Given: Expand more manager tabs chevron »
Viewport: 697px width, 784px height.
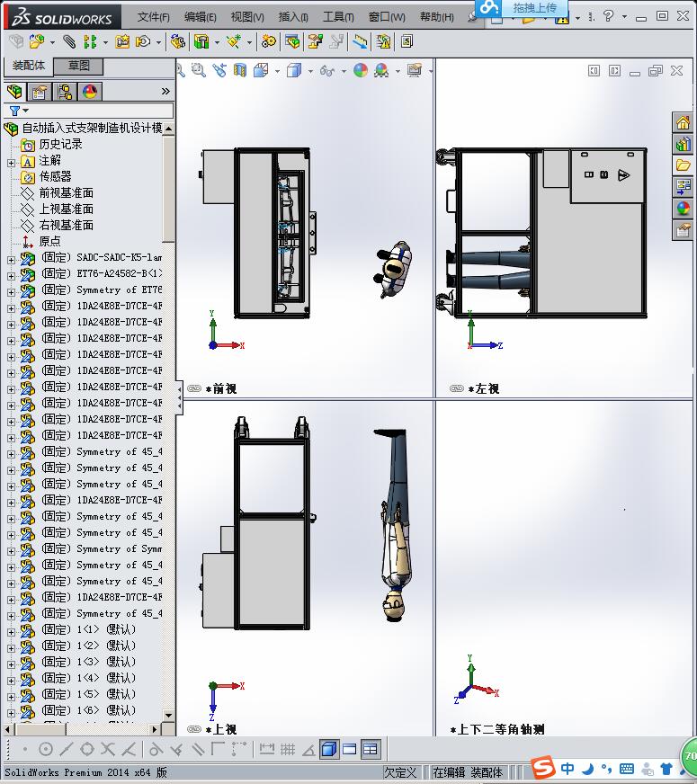Looking at the screenshot, I should tap(165, 91).
